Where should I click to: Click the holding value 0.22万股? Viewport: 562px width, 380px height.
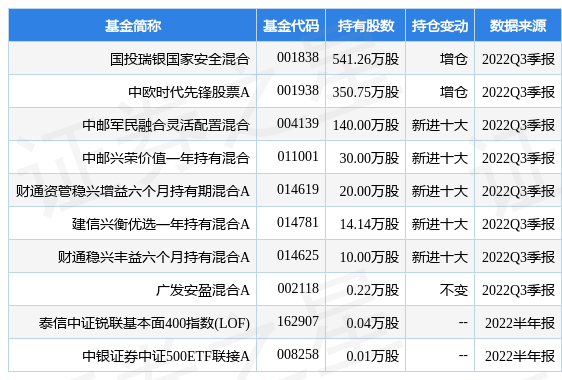pos(373,290)
